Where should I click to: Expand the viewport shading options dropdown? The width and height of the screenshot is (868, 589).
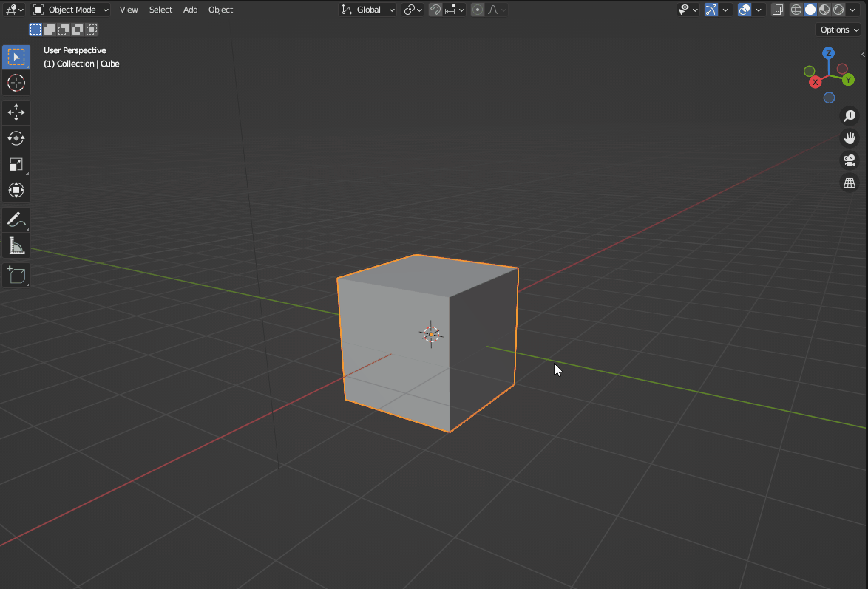(x=853, y=10)
